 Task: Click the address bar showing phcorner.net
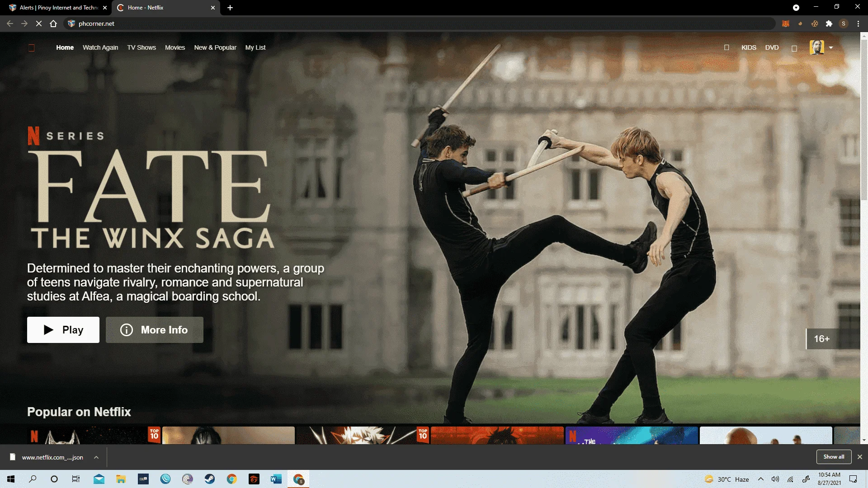[420, 23]
